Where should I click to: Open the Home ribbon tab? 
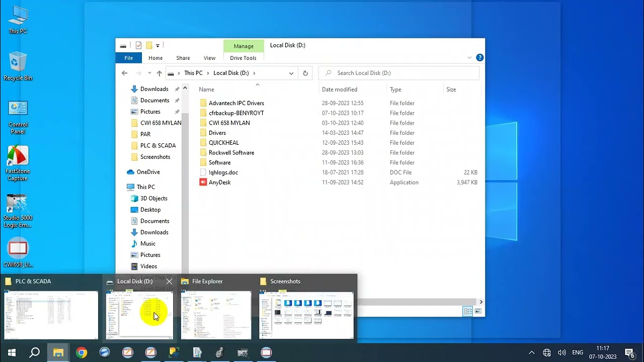[x=155, y=58]
